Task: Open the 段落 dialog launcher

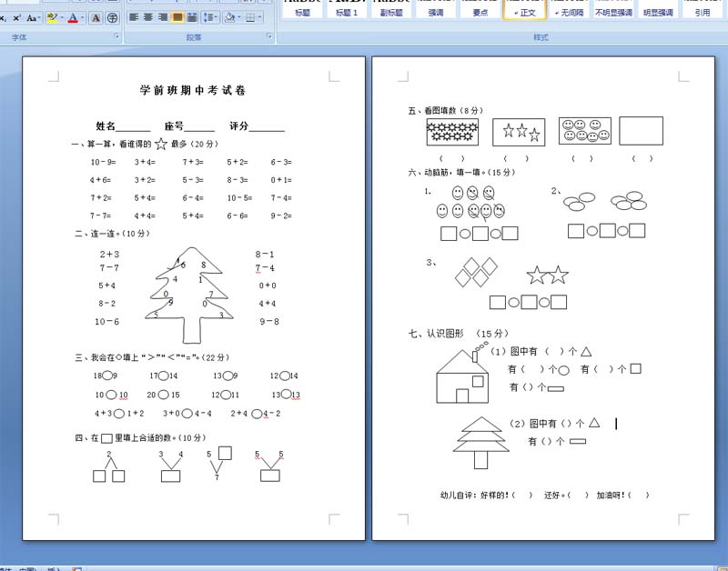Action: (269, 35)
